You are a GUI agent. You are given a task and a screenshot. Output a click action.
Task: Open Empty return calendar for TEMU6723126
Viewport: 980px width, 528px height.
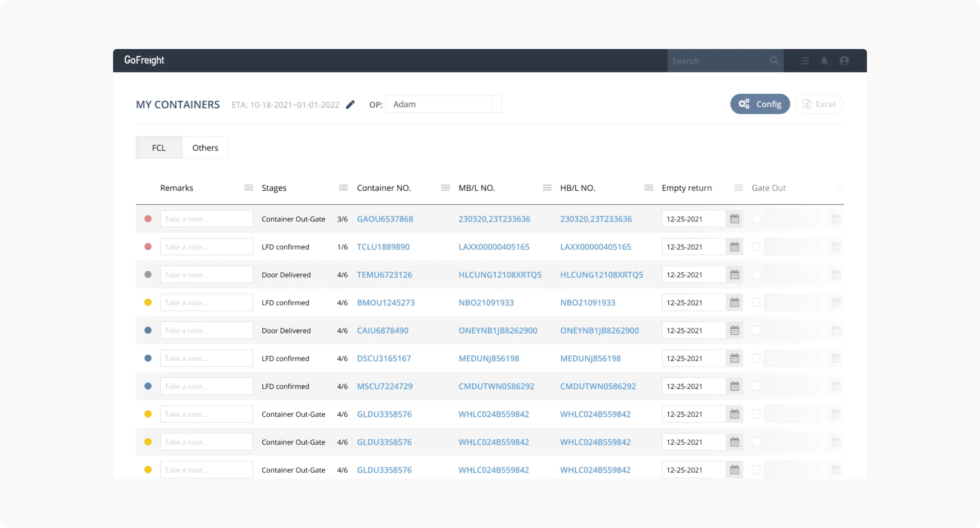point(734,275)
